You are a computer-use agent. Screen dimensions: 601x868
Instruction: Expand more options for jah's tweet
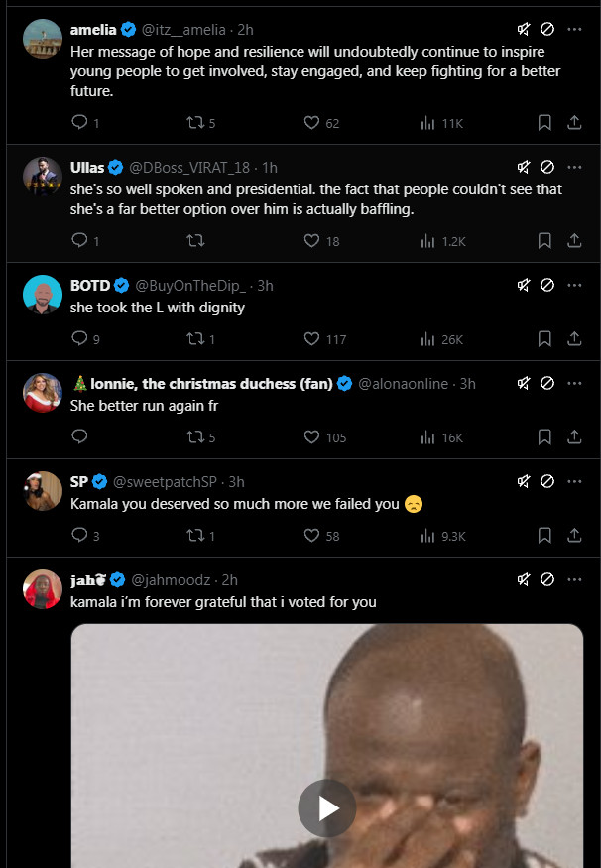[x=574, y=579]
